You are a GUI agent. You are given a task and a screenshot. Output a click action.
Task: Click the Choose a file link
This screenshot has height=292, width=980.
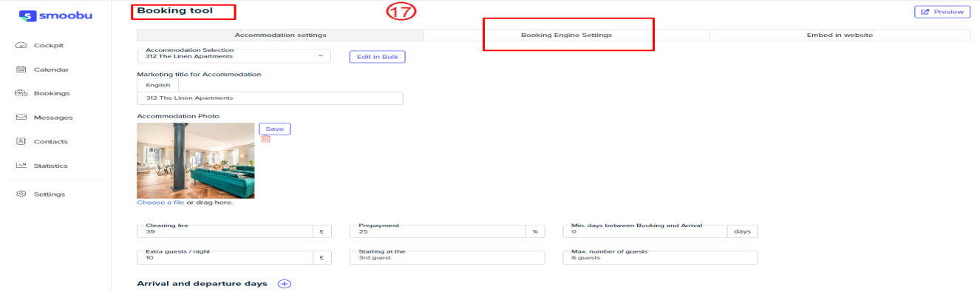click(x=160, y=202)
